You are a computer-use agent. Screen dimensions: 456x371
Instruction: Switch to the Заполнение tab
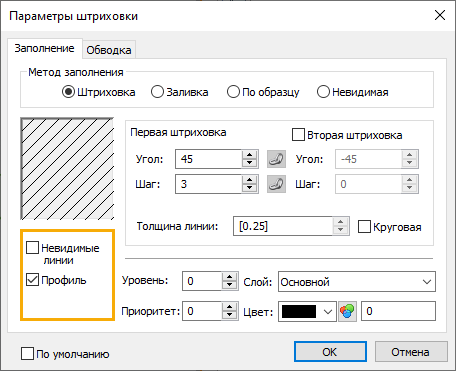(x=44, y=49)
